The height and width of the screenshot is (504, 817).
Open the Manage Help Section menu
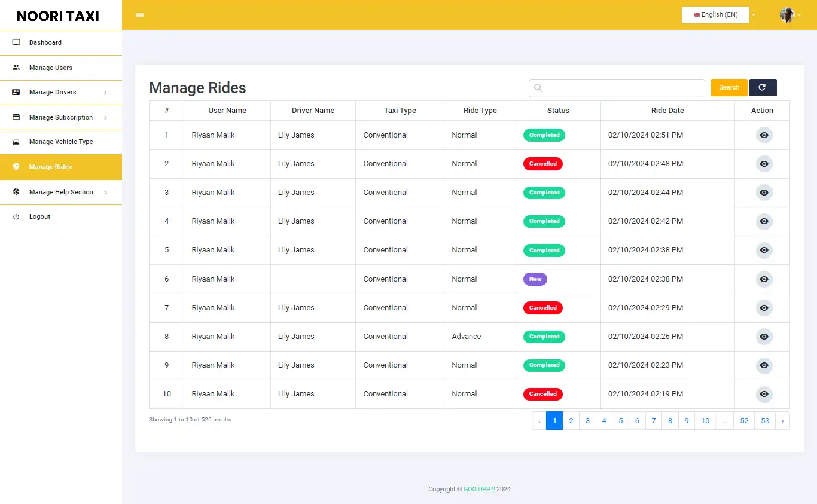pyautogui.click(x=61, y=192)
